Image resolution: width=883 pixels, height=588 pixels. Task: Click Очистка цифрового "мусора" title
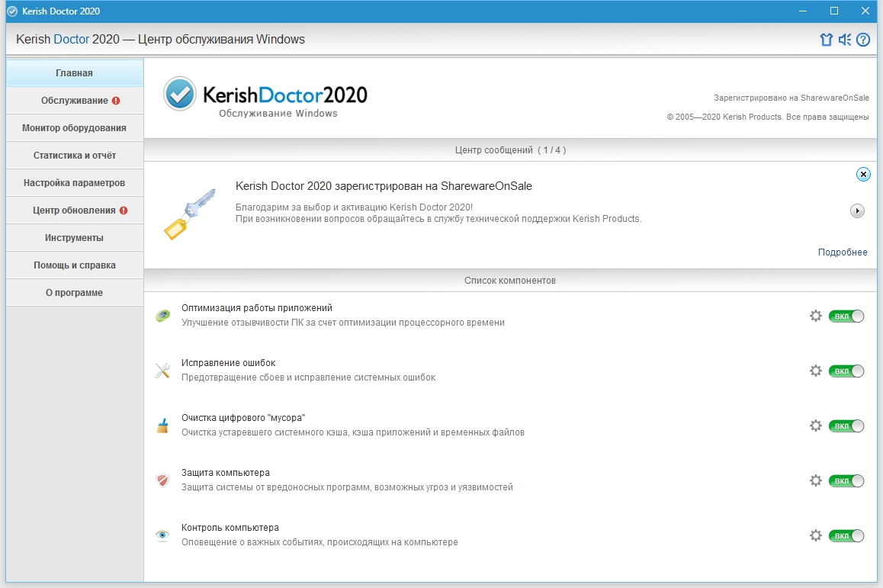pyautogui.click(x=243, y=418)
